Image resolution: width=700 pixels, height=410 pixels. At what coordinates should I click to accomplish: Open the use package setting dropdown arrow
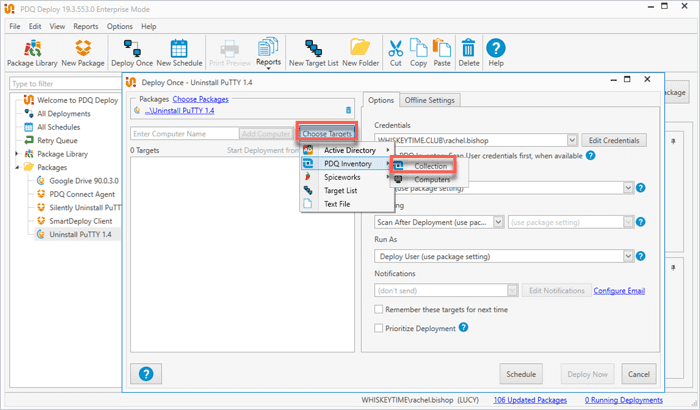coord(628,188)
